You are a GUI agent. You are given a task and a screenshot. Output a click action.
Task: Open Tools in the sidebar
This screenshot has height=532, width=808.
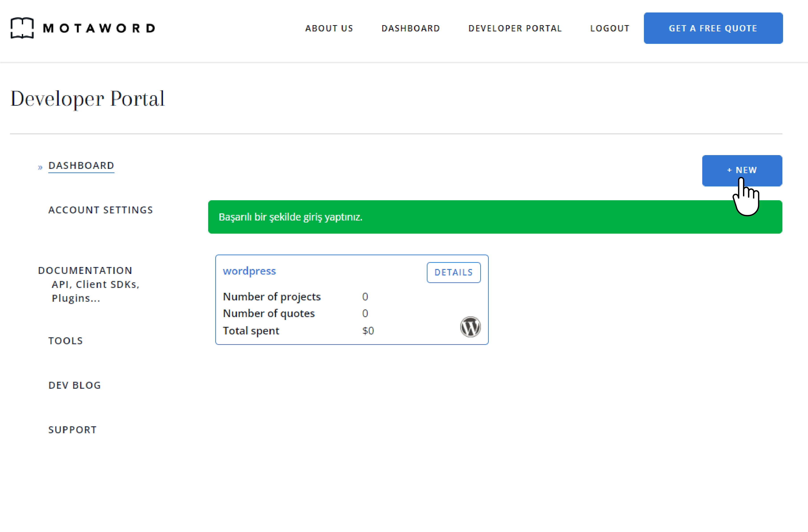65,341
